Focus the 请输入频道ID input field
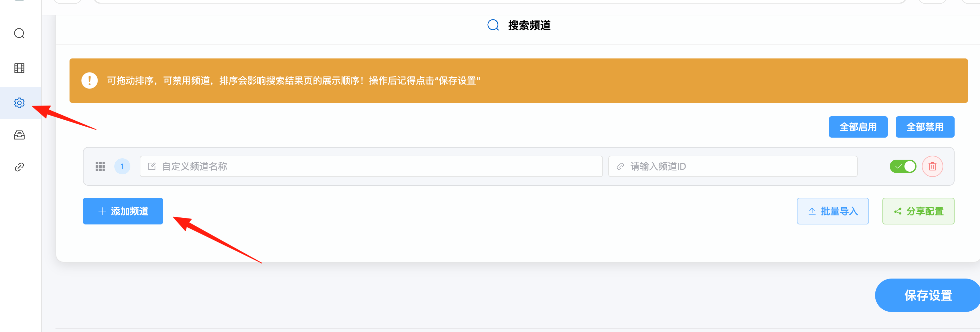 (733, 166)
